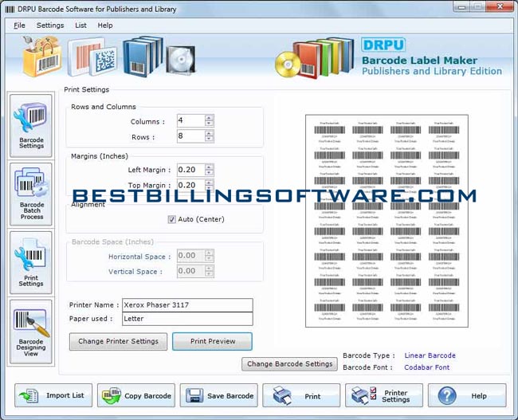Open Printer Settings from the bottom bar

(384, 395)
